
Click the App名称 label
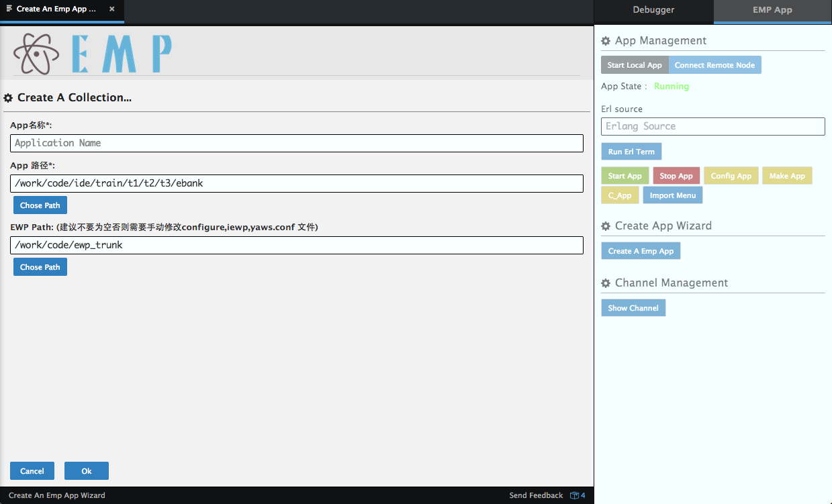point(31,125)
